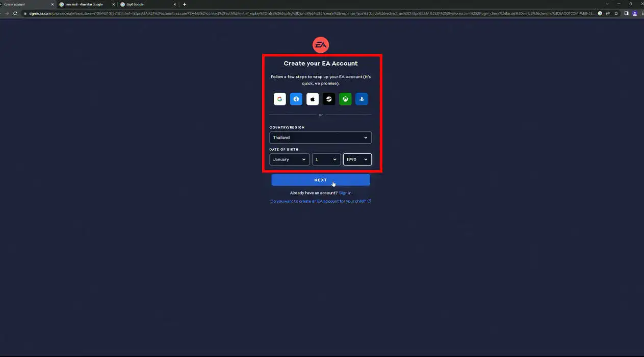Open the Chrome profile avatar

(x=634, y=13)
